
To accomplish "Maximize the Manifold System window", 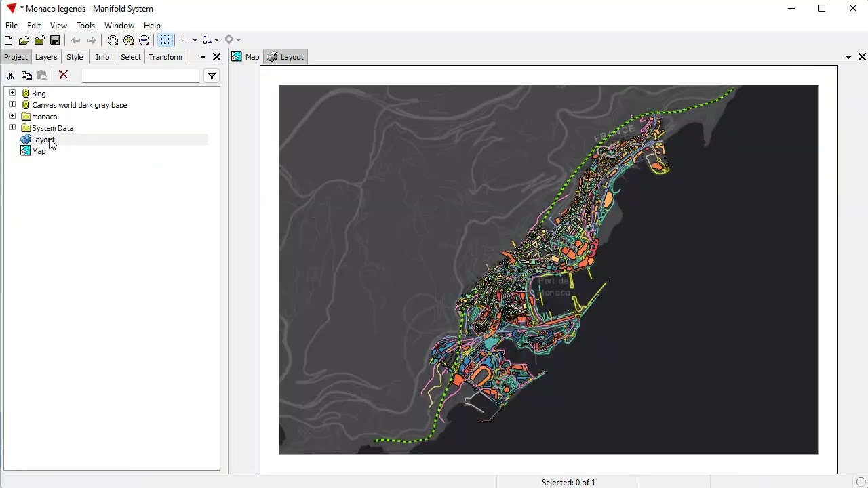I will [822, 9].
